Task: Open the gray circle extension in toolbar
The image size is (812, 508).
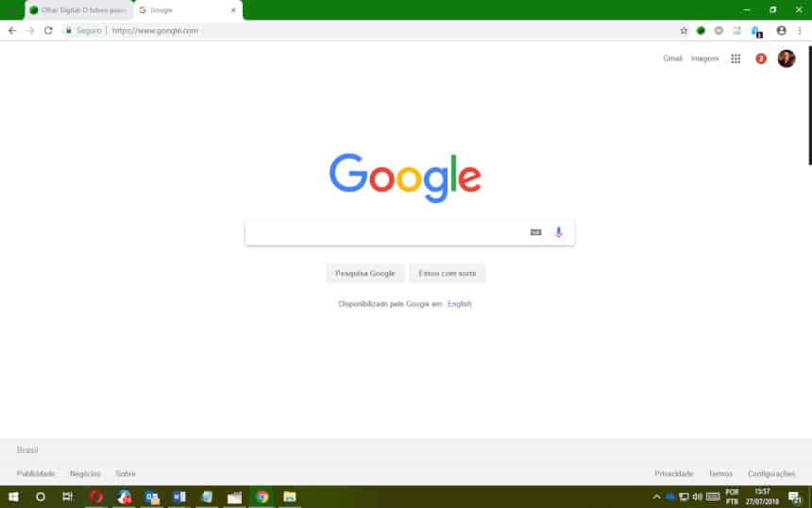Action: [719, 30]
